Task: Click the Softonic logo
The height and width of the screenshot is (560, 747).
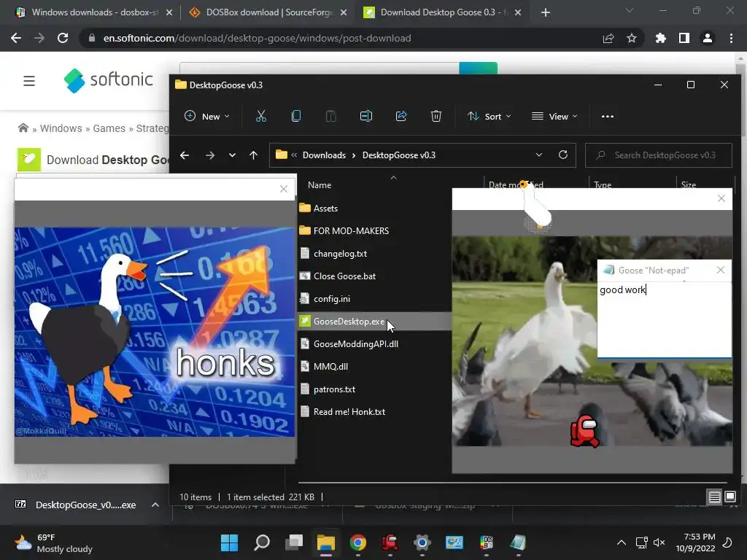Action: (109, 80)
